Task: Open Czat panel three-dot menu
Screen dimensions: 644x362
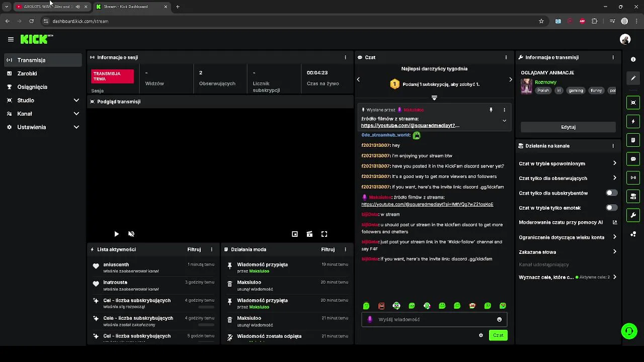Action: (506, 57)
